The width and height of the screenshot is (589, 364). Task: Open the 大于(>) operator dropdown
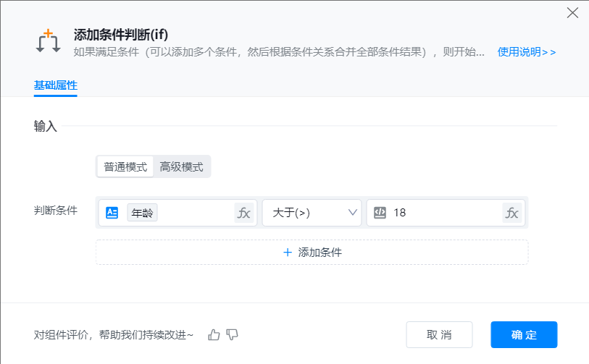(312, 213)
